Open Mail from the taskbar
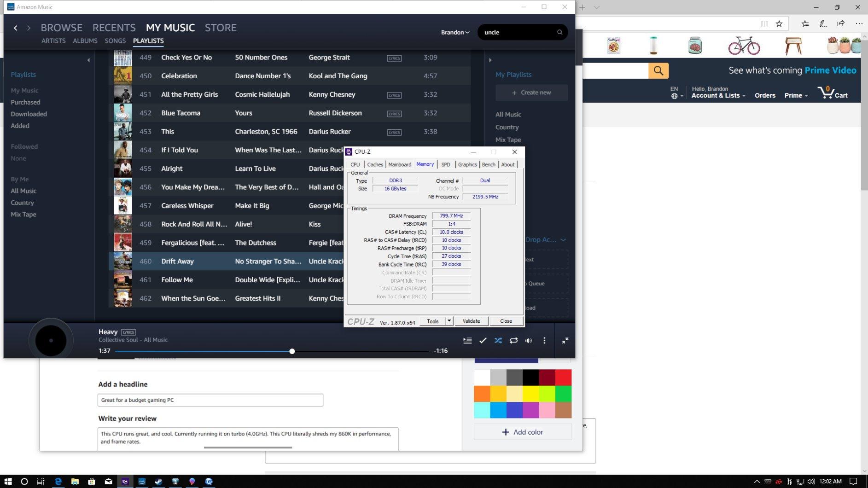This screenshot has height=488, width=868. pyautogui.click(x=108, y=482)
